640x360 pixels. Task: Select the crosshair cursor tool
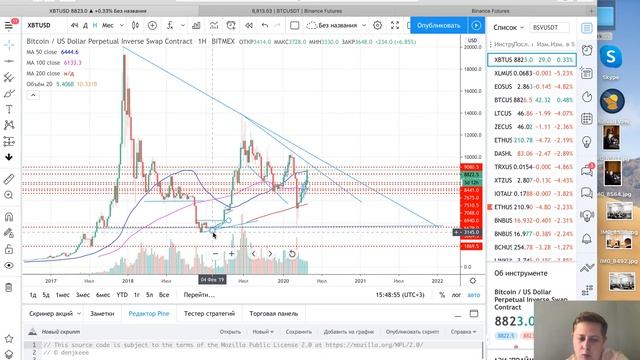click(9, 45)
